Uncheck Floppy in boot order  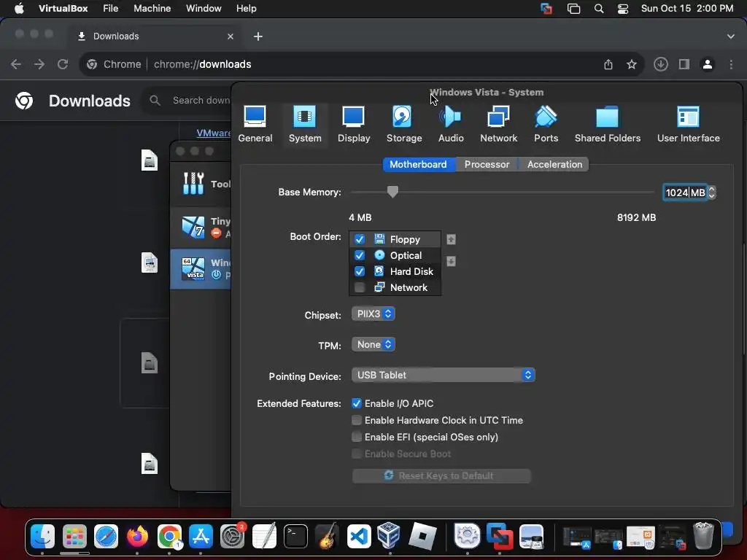tap(359, 239)
